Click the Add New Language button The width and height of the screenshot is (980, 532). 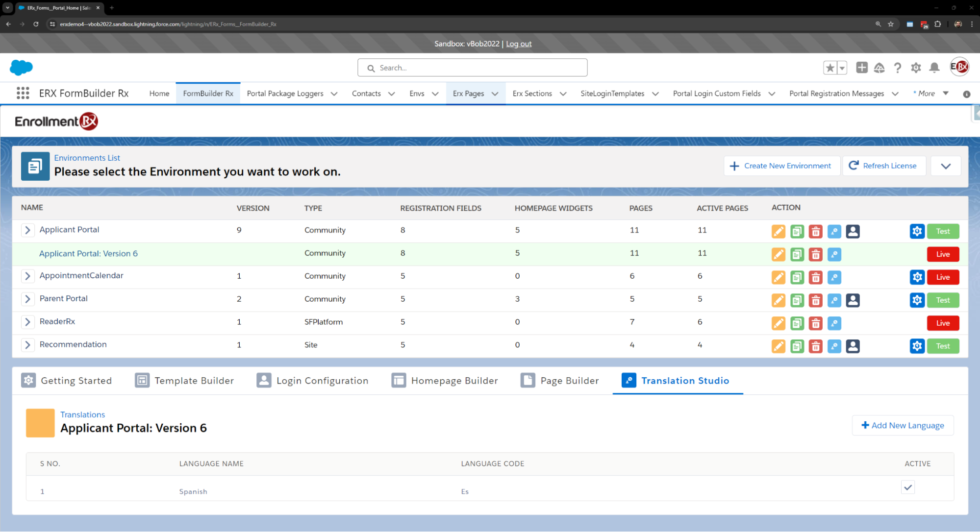(x=903, y=425)
